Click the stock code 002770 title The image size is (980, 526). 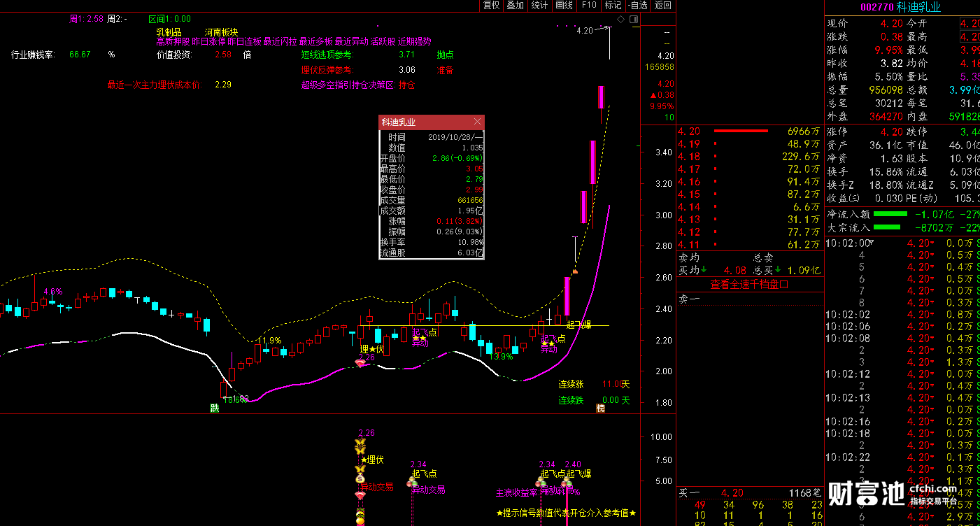[876, 7]
